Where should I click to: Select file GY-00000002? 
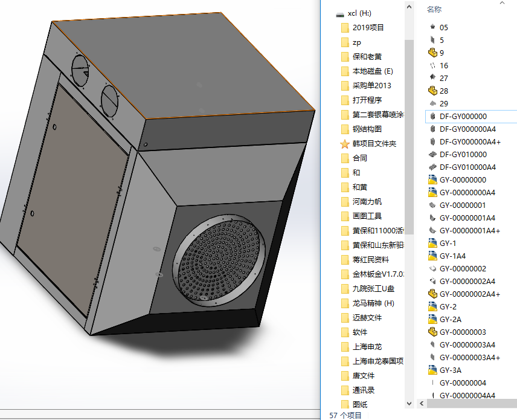(463, 269)
